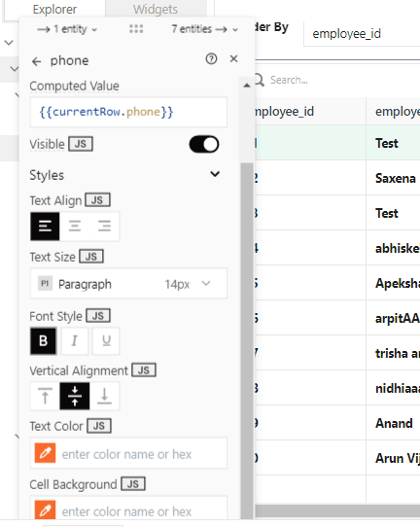Viewport: 420px width, 527px height.
Task: Turn off the Visible switch
Action: (204, 145)
